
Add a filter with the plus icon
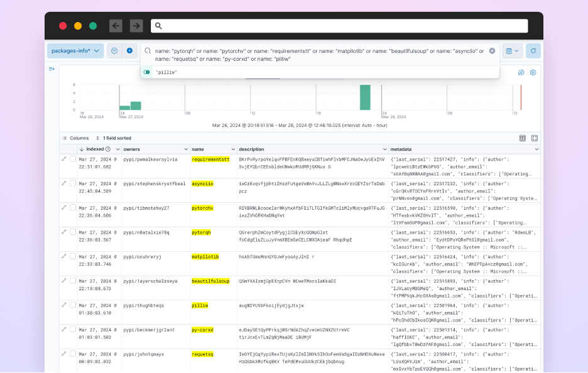tap(129, 51)
